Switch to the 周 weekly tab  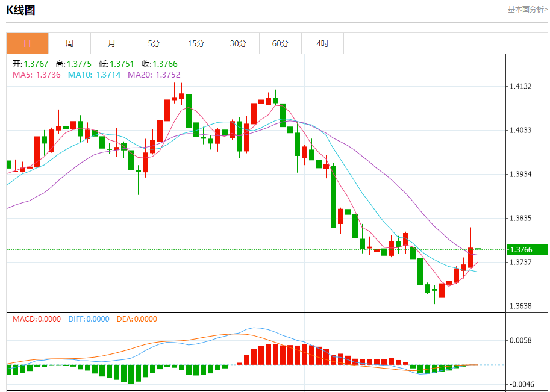pos(69,43)
